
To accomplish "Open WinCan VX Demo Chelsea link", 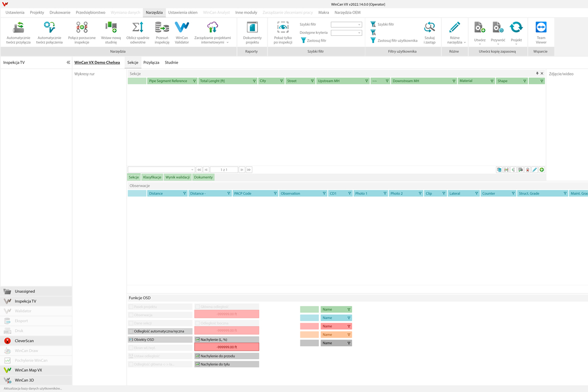I will [97, 63].
